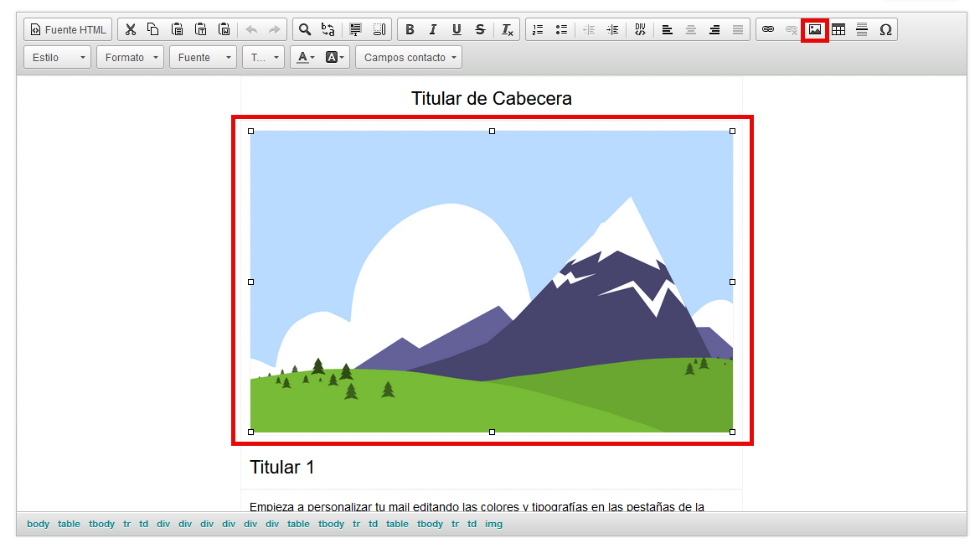Expand the Formato dropdown
This screenshot has height=559, width=980.
point(131,58)
